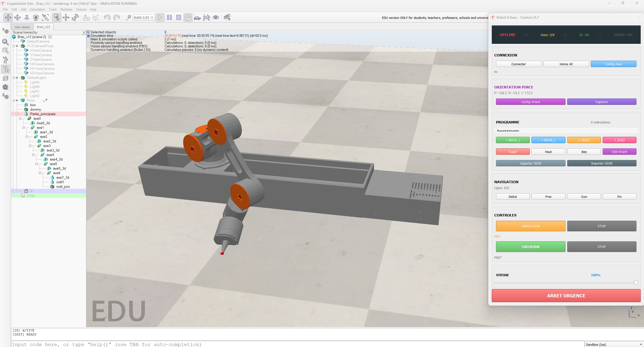Select outil_pos in scene hierarchy
Image resolution: width=644 pixels, height=347 pixels.
coord(63,186)
